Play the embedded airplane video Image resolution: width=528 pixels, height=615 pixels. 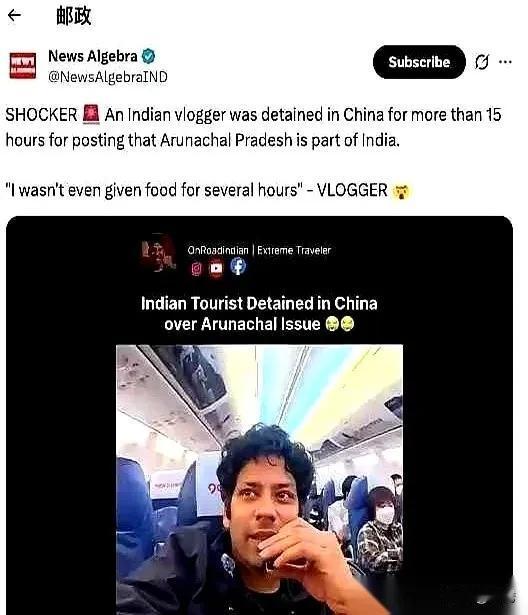[259, 479]
